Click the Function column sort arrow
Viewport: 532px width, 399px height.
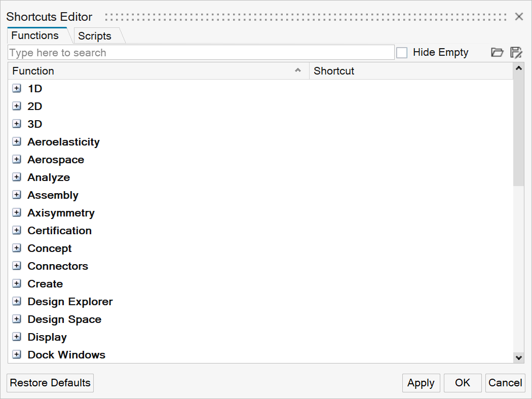[298, 70]
